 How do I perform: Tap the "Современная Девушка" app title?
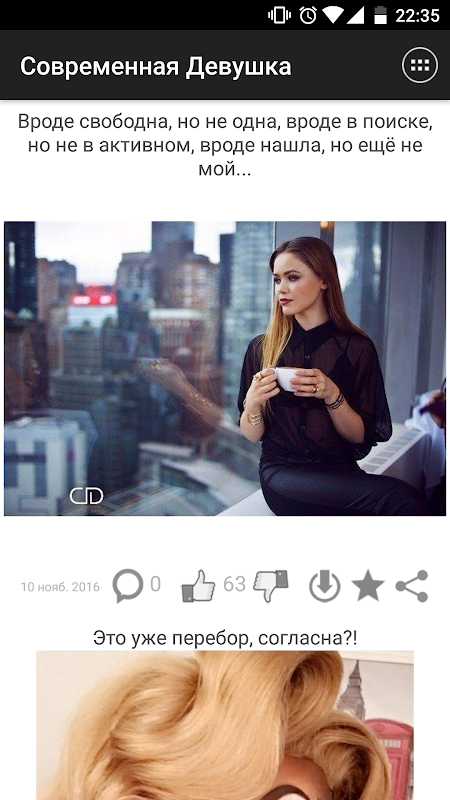[x=156, y=66]
